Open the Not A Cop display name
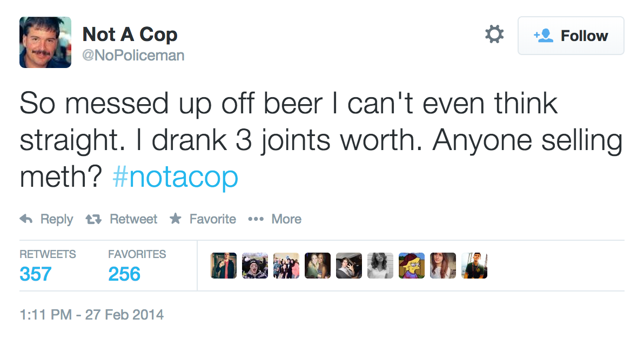644x339 pixels. [x=130, y=35]
